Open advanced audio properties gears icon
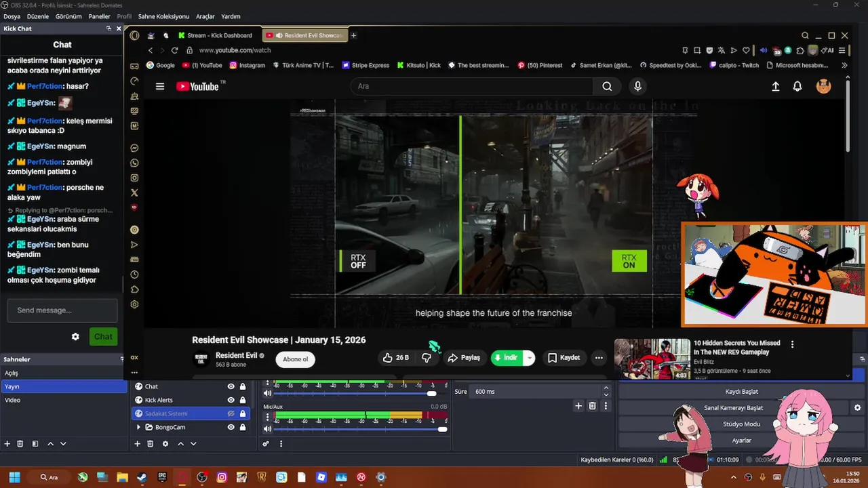The image size is (868, 488). [x=266, y=444]
